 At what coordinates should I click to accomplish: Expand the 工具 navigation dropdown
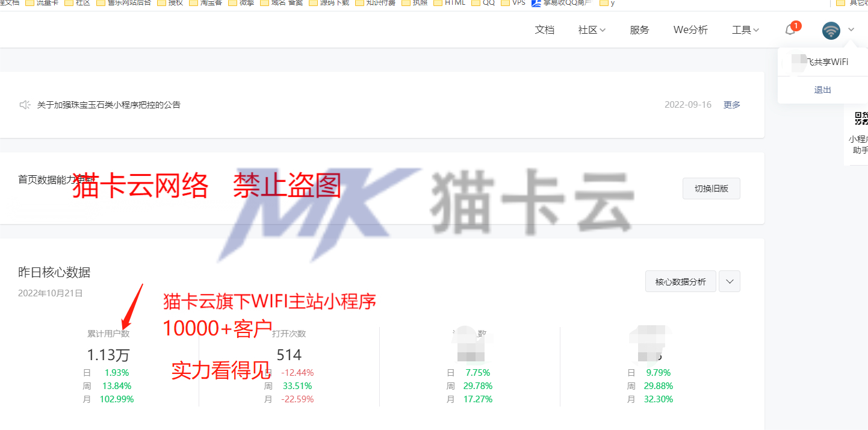745,30
